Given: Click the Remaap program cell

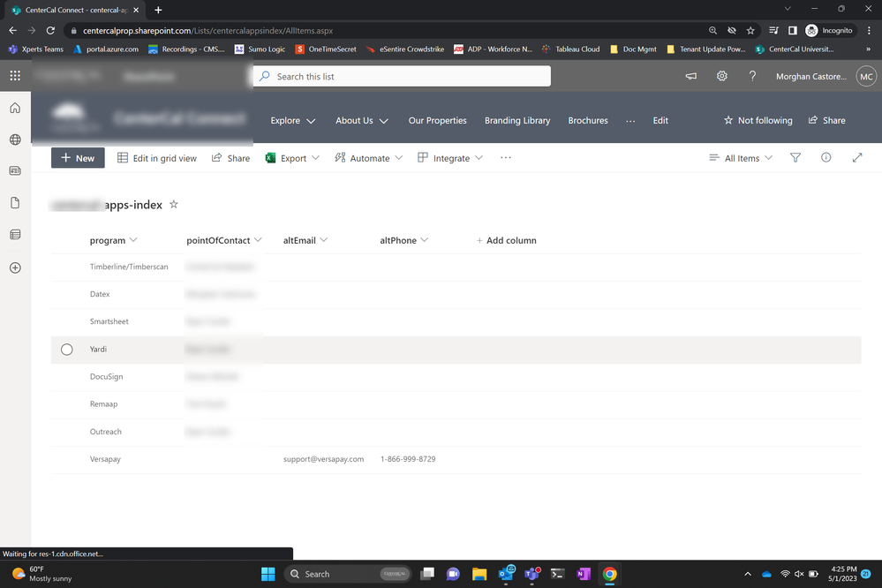Looking at the screenshot, I should click(x=103, y=404).
